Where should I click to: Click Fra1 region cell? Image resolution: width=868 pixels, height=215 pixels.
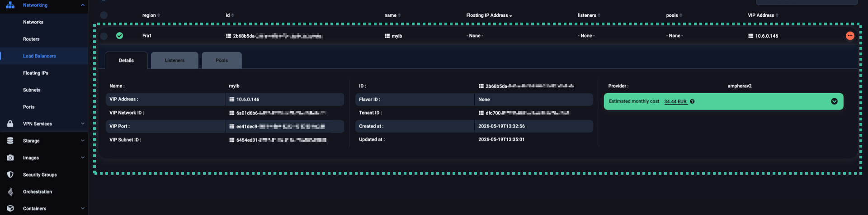tap(146, 36)
